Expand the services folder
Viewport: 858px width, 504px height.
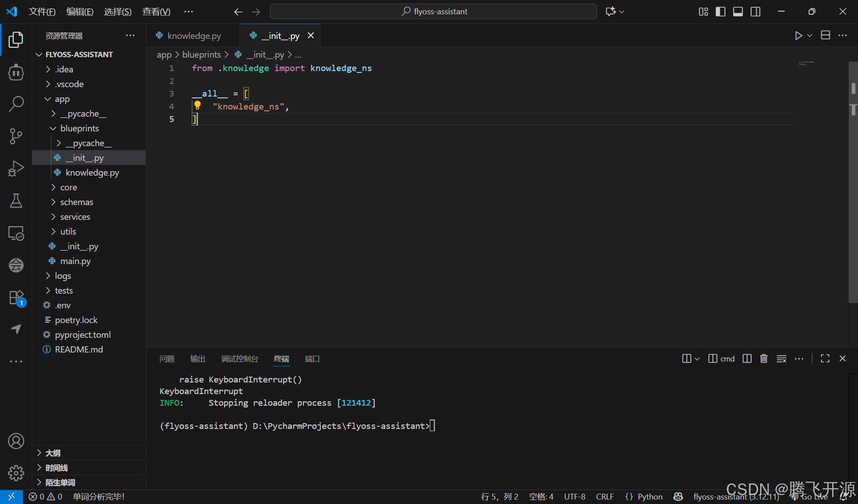75,217
